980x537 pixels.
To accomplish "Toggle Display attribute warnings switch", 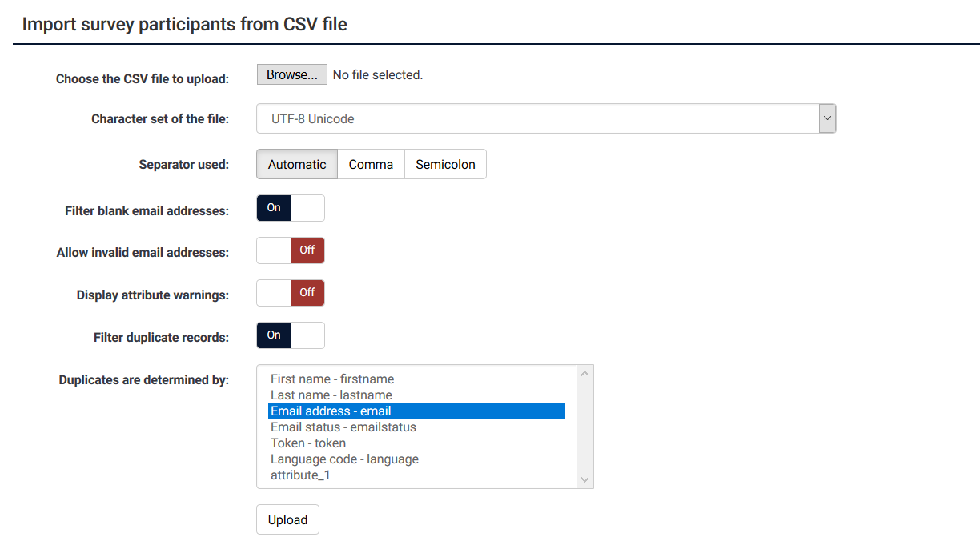I will pyautogui.click(x=291, y=293).
